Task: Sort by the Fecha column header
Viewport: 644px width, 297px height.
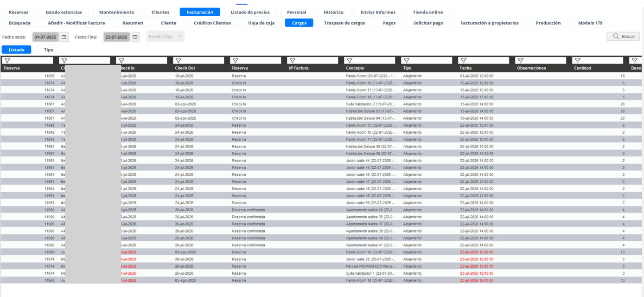Action: [465, 68]
